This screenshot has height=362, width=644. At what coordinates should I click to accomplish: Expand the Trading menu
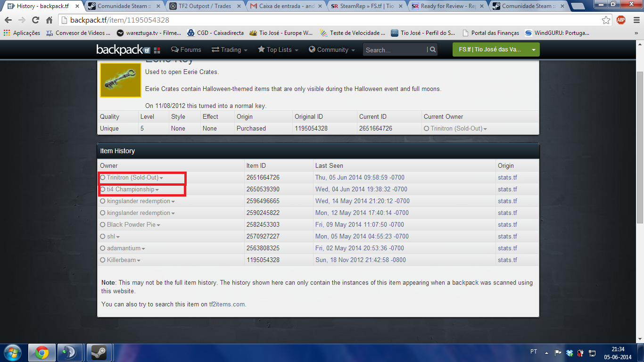click(x=230, y=49)
